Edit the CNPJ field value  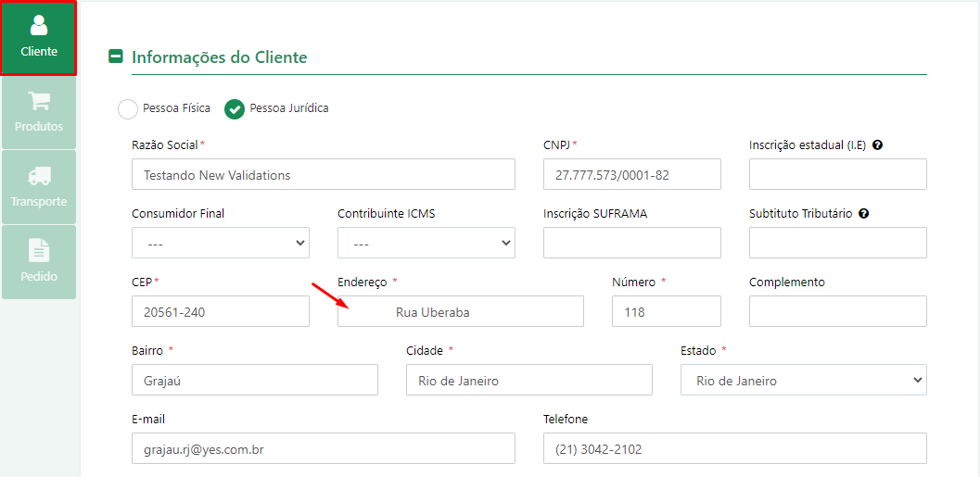tap(632, 174)
